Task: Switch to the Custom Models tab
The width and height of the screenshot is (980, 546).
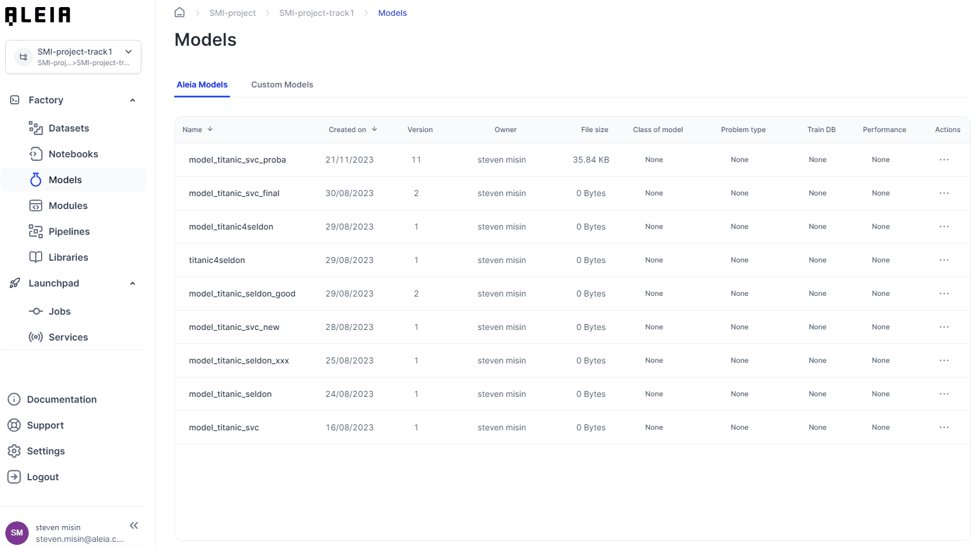Action: (282, 85)
